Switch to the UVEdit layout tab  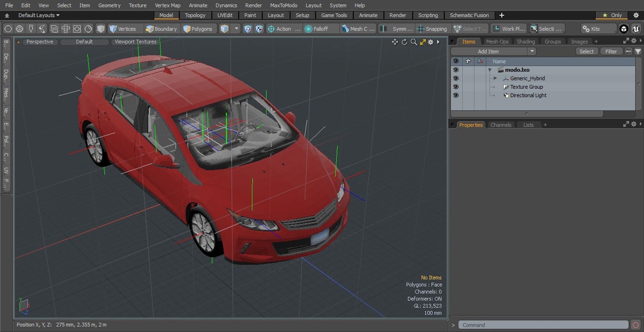pyautogui.click(x=225, y=15)
